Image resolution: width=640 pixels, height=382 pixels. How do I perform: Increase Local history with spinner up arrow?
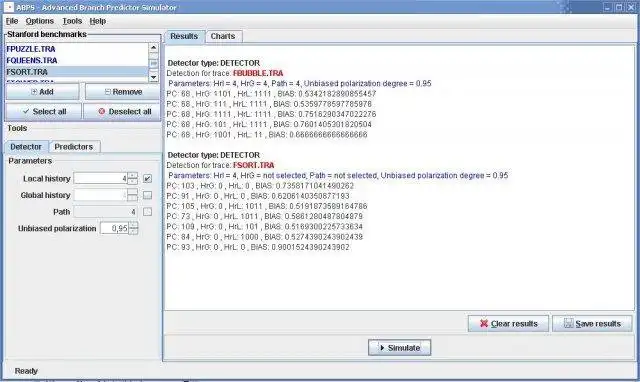(133, 175)
